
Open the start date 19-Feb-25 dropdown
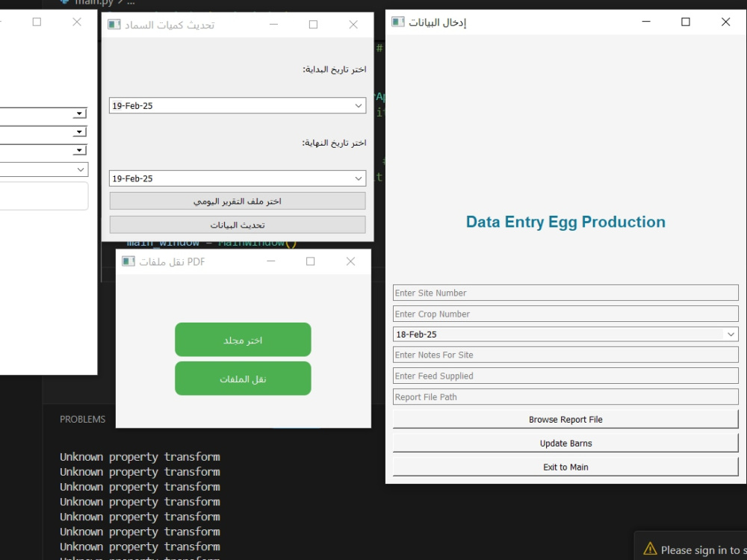pos(359,106)
